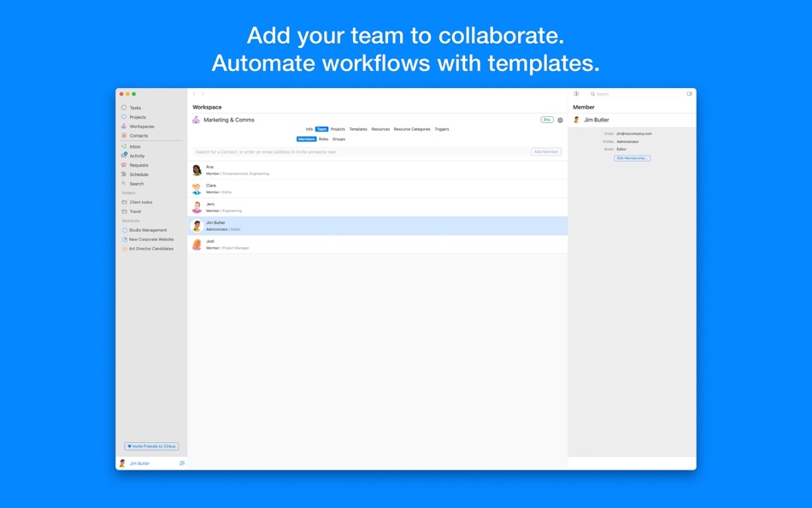Open the Resource Categories tab
This screenshot has width=812, height=508.
tap(412, 129)
